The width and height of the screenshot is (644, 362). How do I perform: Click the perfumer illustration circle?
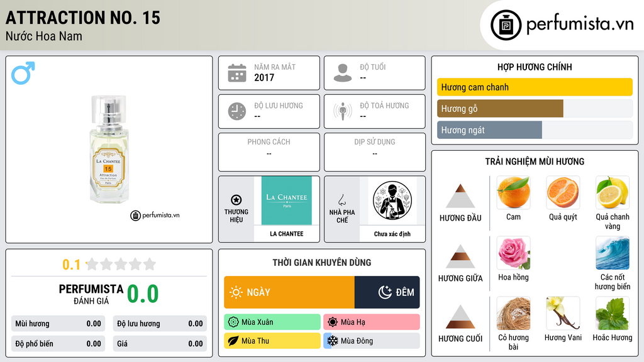392,200
